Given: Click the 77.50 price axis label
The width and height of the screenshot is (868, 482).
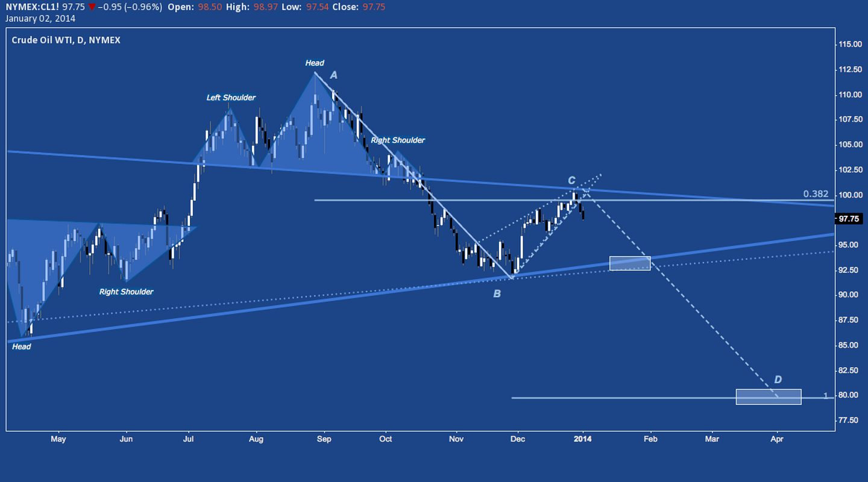Looking at the screenshot, I should (x=850, y=419).
